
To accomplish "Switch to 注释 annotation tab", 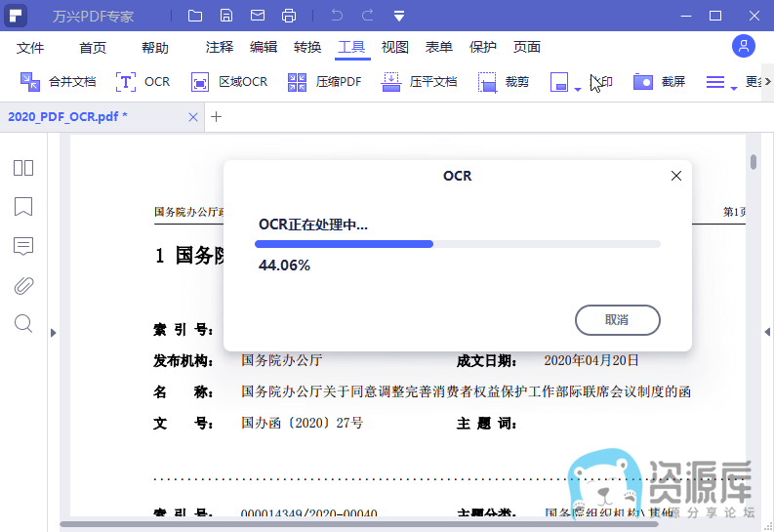I will (220, 48).
